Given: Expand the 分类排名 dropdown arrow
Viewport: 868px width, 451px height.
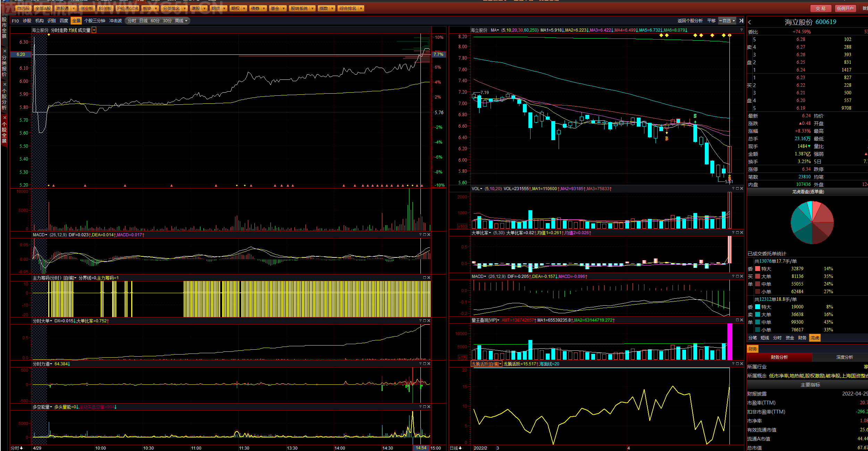Looking at the screenshot, I should (x=184, y=8).
